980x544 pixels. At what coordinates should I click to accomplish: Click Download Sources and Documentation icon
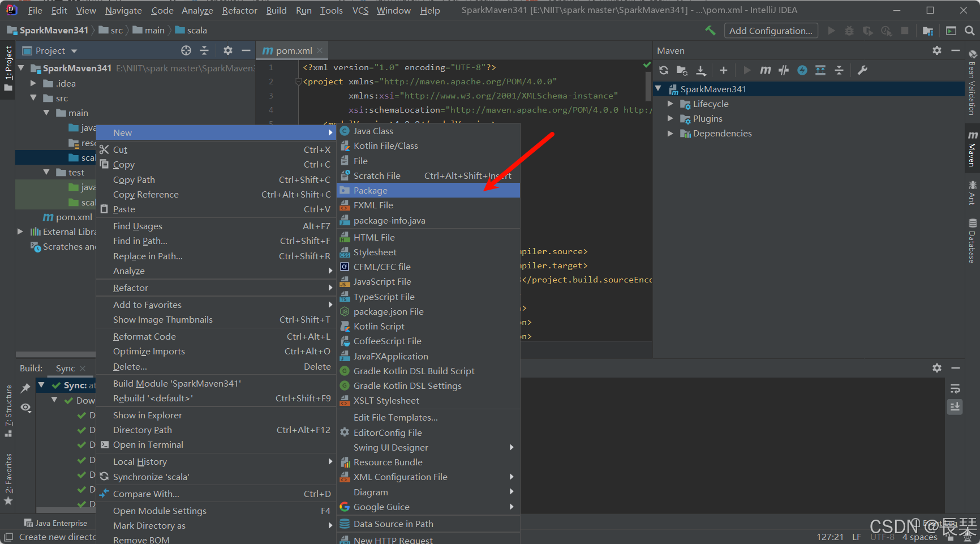(700, 70)
